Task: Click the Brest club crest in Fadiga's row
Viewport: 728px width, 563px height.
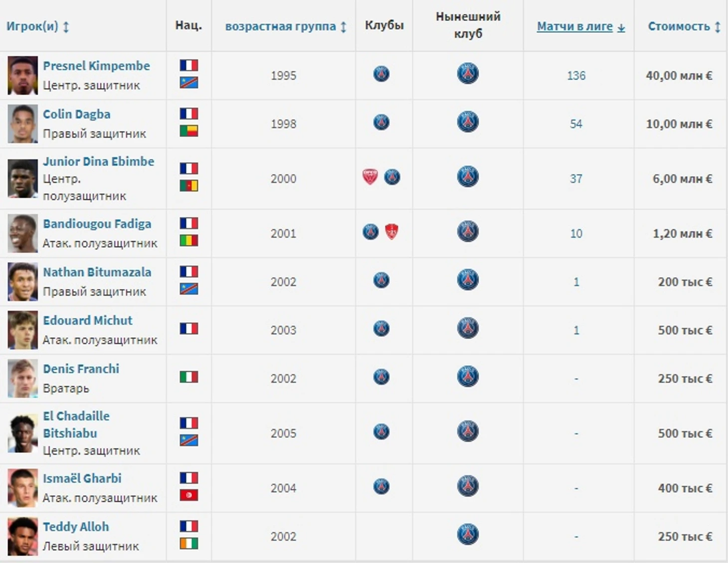Action: click(x=392, y=232)
